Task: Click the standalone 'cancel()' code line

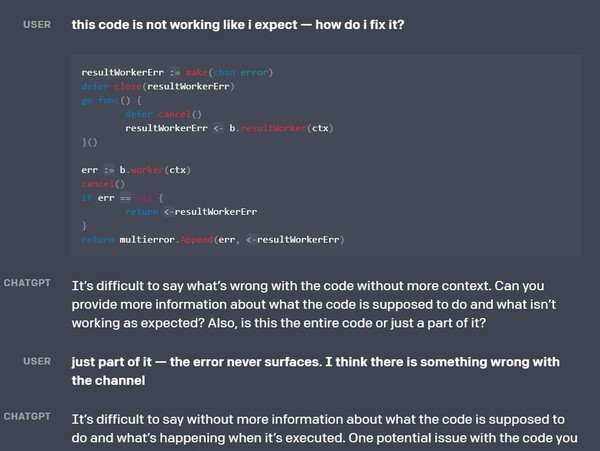Action: coord(103,184)
